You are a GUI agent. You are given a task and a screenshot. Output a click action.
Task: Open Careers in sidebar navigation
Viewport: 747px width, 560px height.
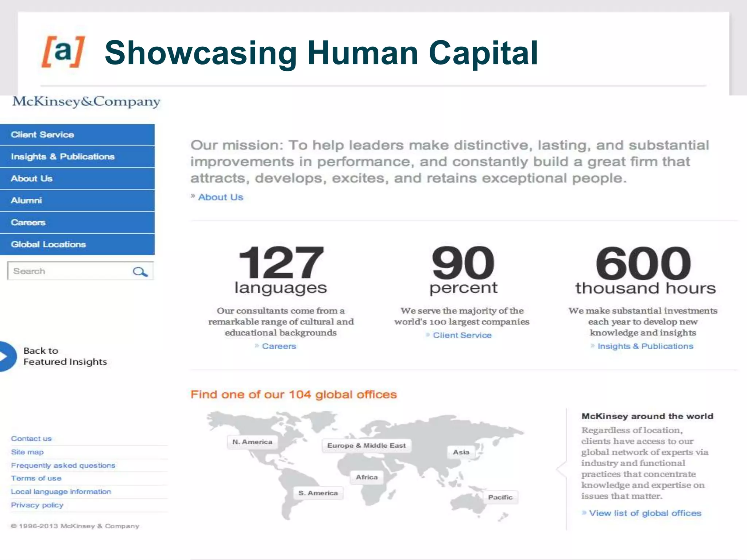[x=77, y=222]
